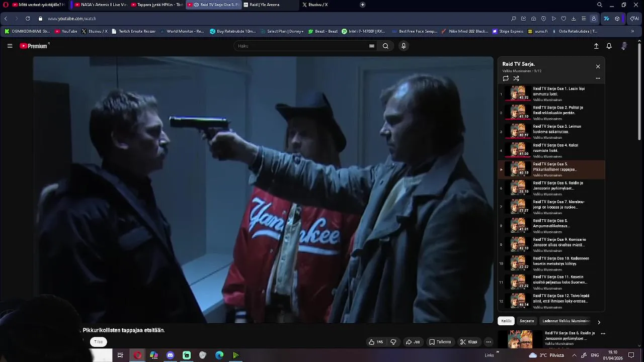Open the YouTube account avatar menu
This screenshot has height=362, width=644.
624,46
